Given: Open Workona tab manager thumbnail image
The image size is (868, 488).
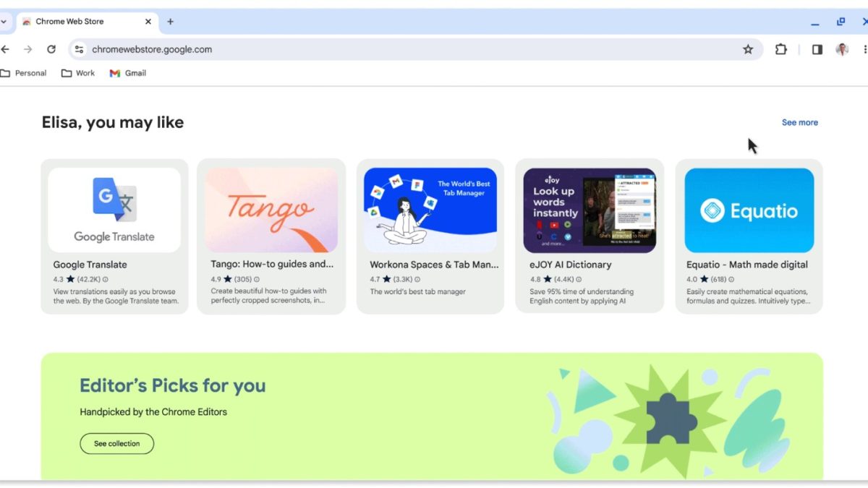Looking at the screenshot, I should tap(430, 210).
